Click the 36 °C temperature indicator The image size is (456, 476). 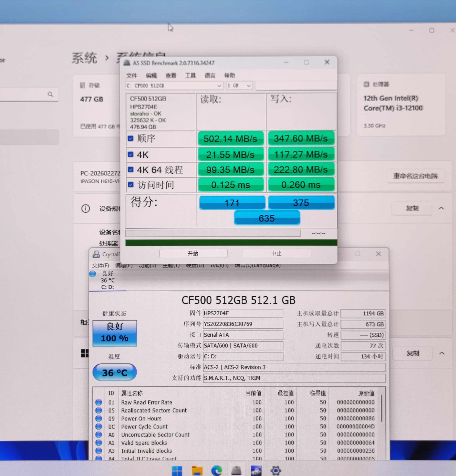click(x=114, y=372)
